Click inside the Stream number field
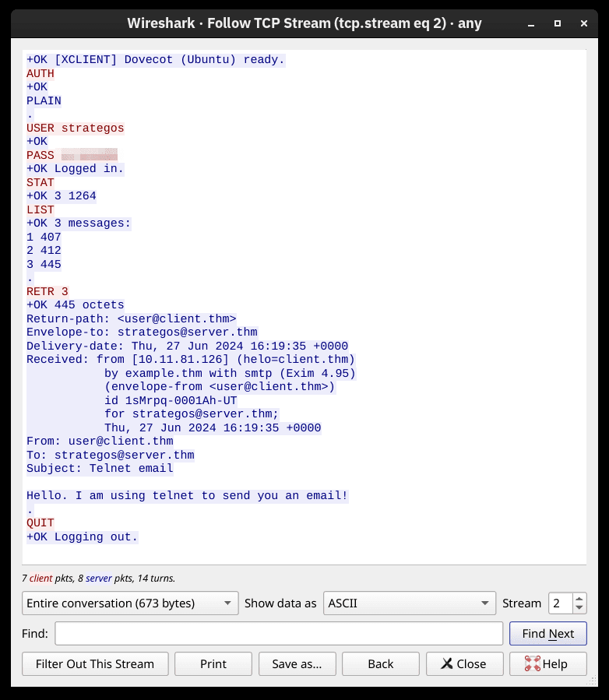609x700 pixels. coord(560,603)
